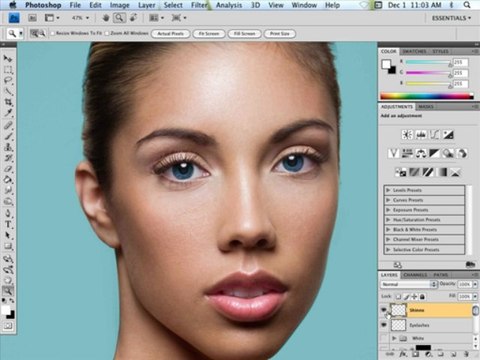Viewport: 480px width, 360px height.
Task: Add a Channel Mixer adjustment
Action: [462, 153]
